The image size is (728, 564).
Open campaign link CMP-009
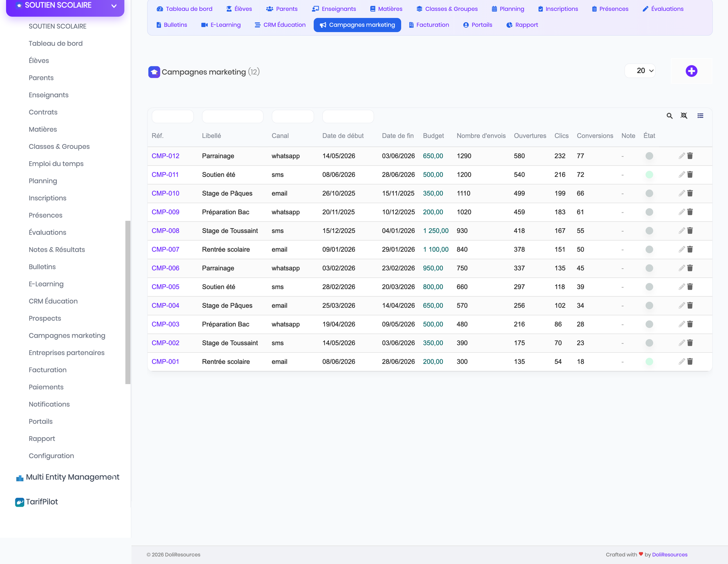(x=165, y=212)
